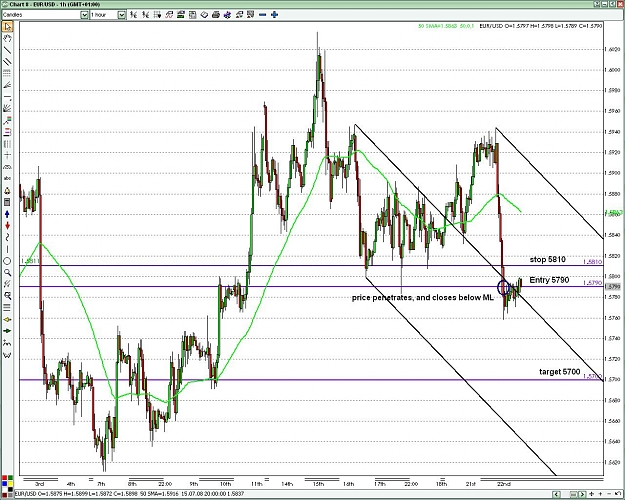Image resolution: width=625 pixels, height=500 pixels.
Task: Open the calculator icon in side toolbar
Action: (7, 202)
